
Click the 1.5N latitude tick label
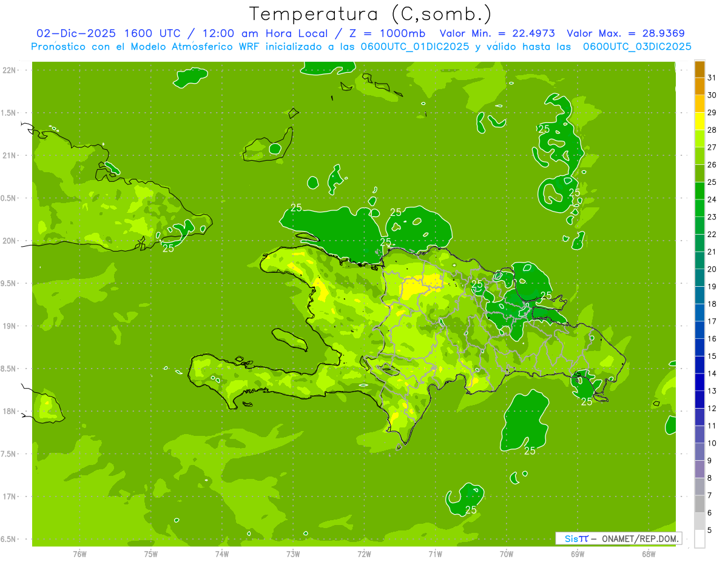[x=8, y=113]
